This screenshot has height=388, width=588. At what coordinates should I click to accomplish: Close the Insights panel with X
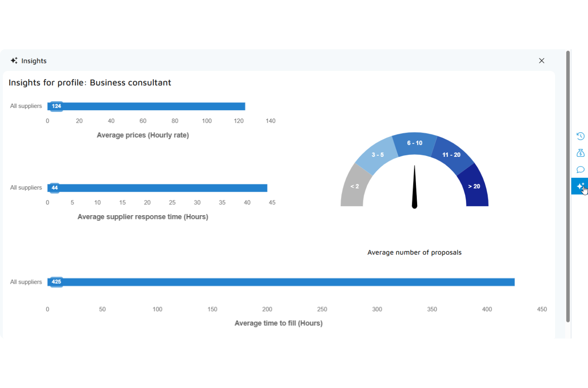click(541, 61)
